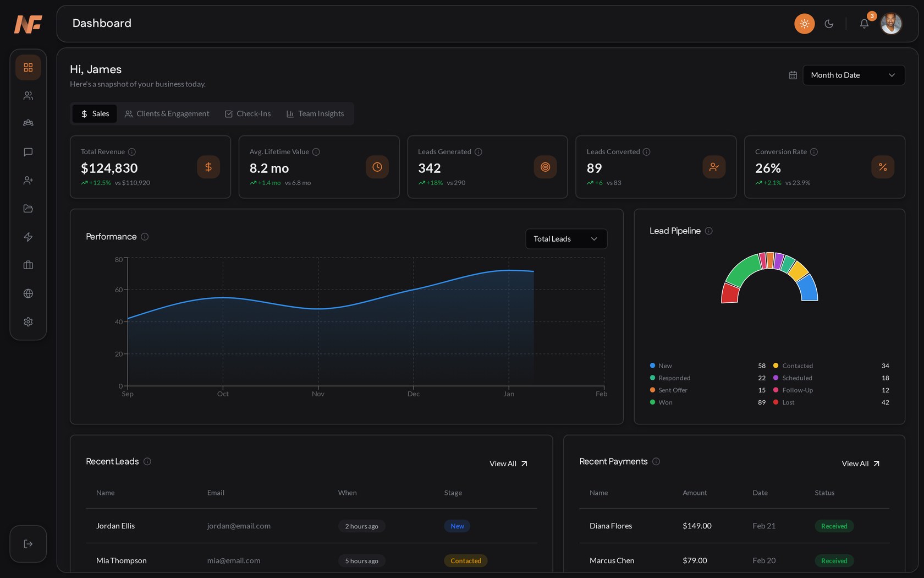Image resolution: width=924 pixels, height=578 pixels.
Task: Click the Received status for Diana Flores
Action: click(834, 526)
